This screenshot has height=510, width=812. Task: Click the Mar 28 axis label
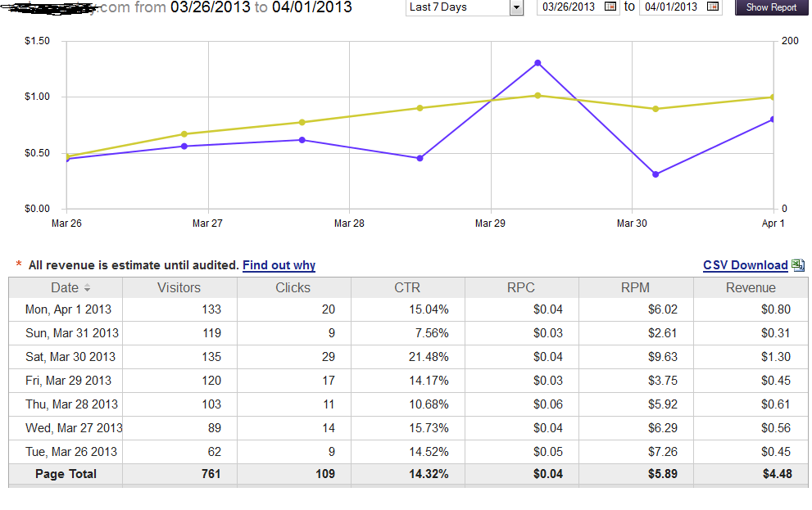pyautogui.click(x=349, y=223)
